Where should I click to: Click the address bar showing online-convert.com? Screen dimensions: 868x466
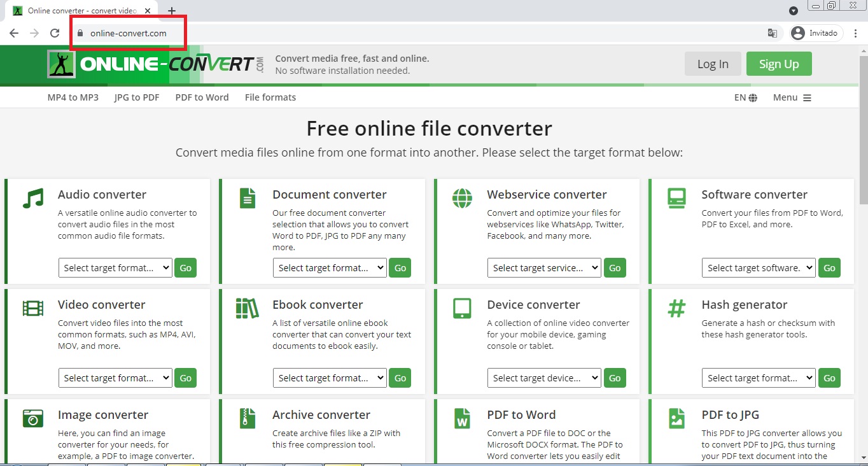[x=129, y=33]
